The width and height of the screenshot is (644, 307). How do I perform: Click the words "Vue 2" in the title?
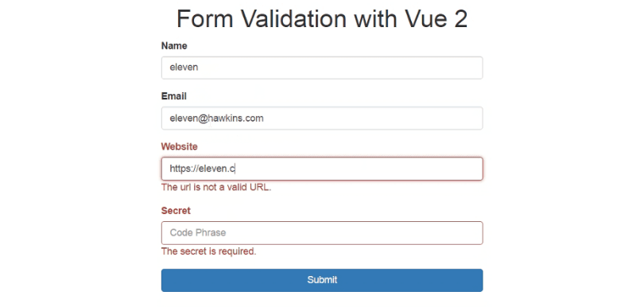436,19
